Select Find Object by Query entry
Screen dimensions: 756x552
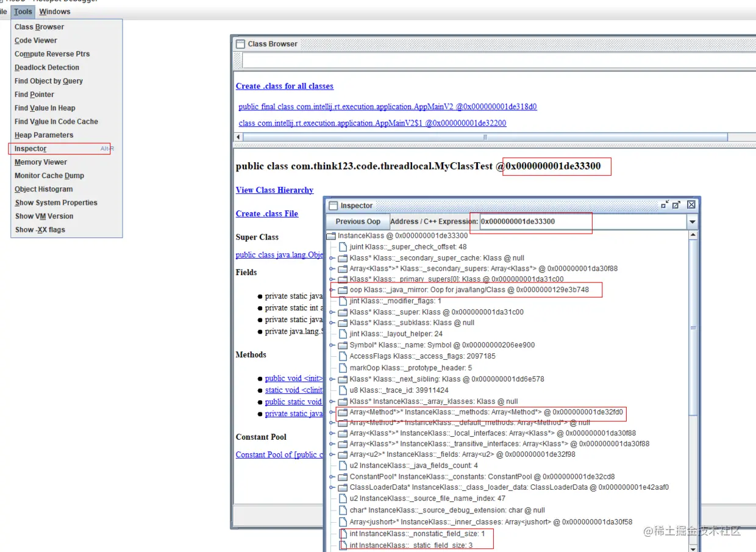tap(66, 81)
